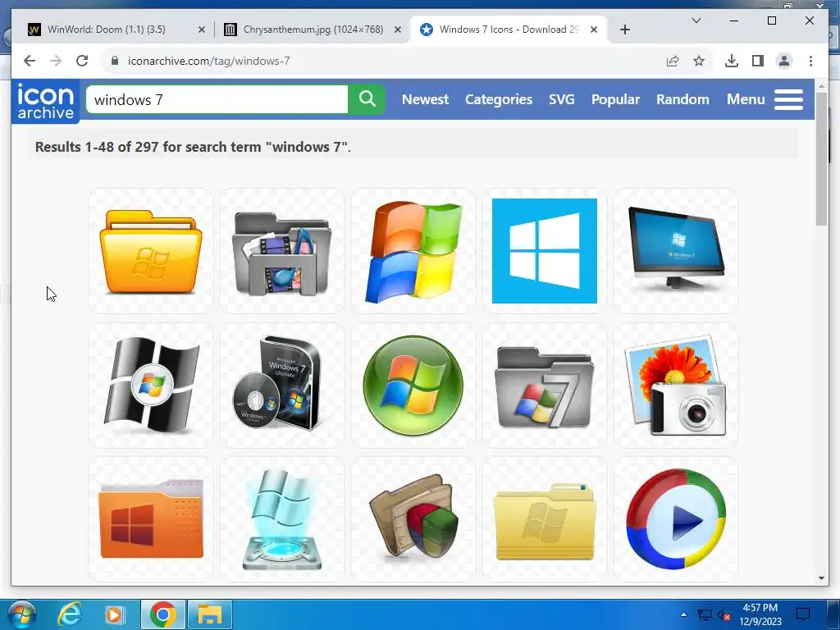This screenshot has height=630, width=840.
Task: Click the green search magnifier button
Action: point(367,99)
